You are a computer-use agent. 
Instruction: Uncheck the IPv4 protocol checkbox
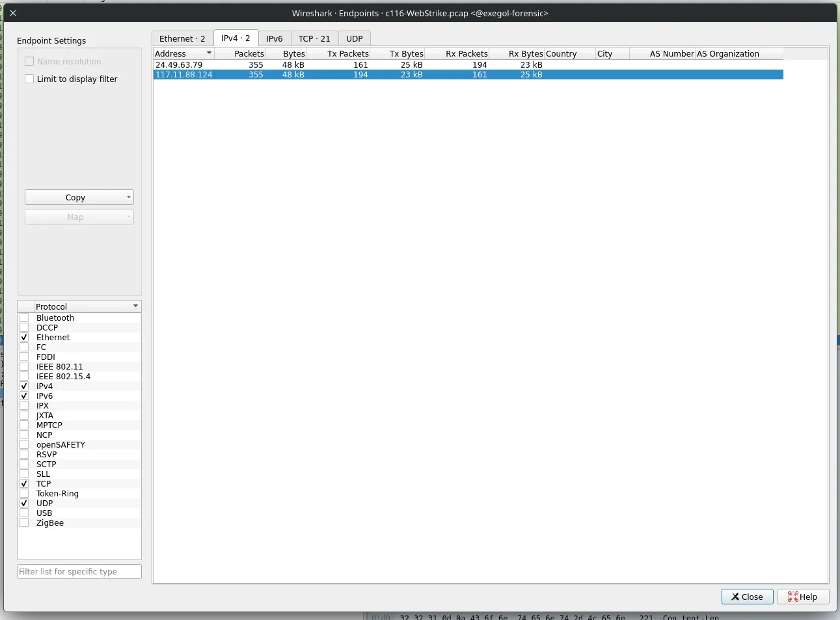[24, 386]
